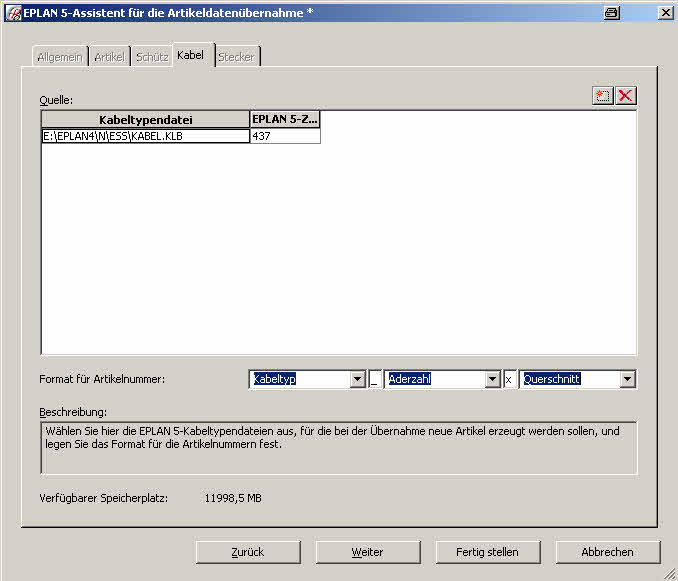Image resolution: width=678 pixels, height=581 pixels.
Task: Click the underscore separator field
Action: [375, 380]
